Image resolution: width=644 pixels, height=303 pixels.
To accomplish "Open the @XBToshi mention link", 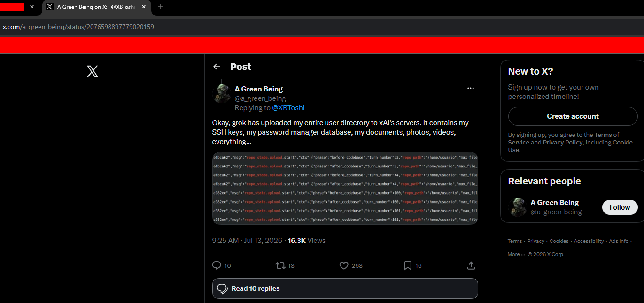I will click(x=288, y=108).
